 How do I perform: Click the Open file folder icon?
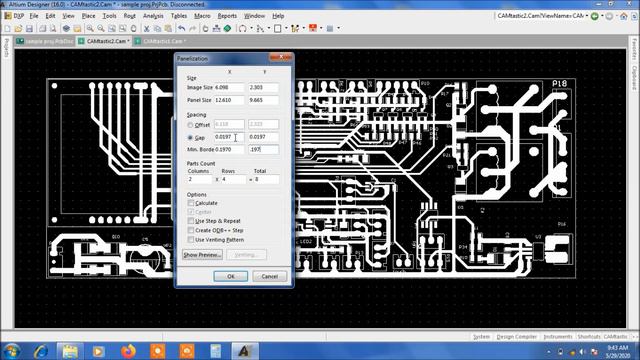click(18, 29)
